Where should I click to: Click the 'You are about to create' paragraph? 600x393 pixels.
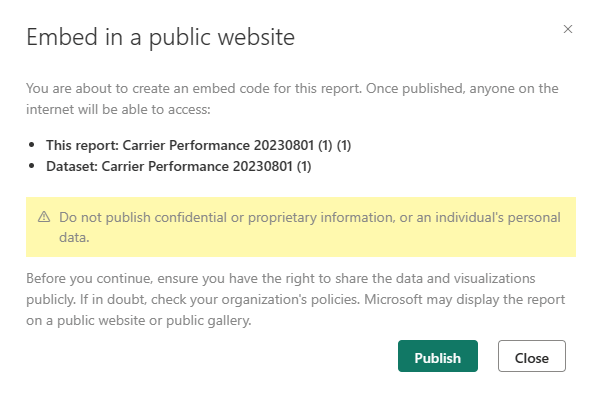click(292, 99)
